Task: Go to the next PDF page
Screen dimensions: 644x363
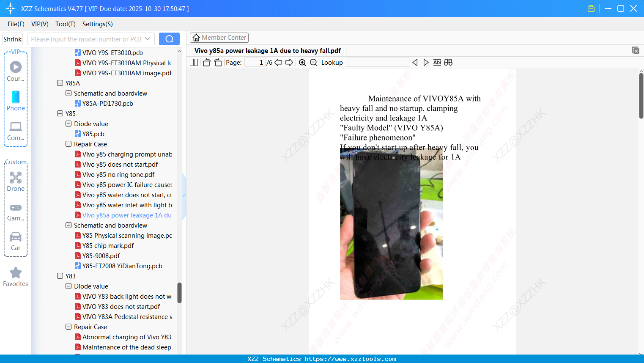Action: (290, 62)
